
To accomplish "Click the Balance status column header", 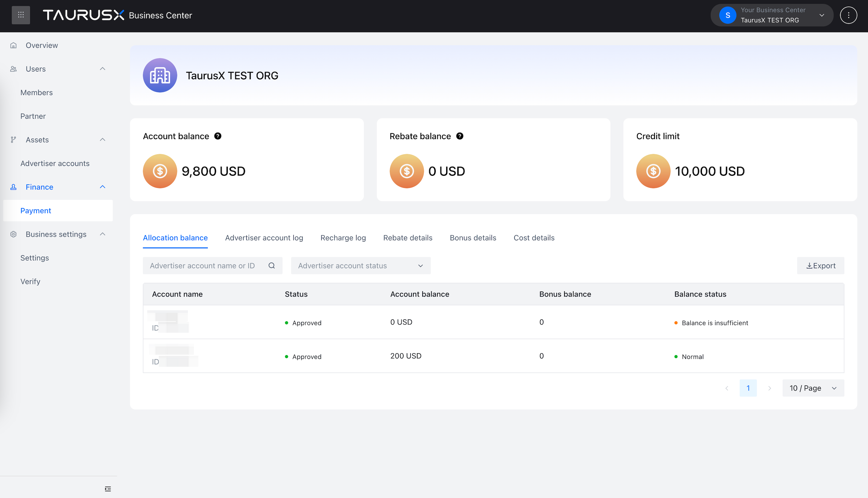I will 700,294.
